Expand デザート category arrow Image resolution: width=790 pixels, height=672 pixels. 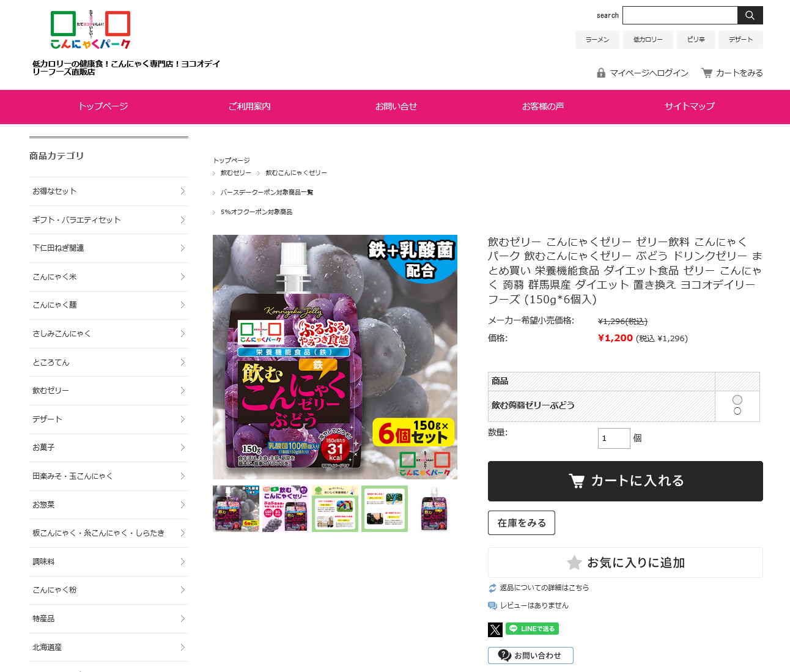click(182, 419)
